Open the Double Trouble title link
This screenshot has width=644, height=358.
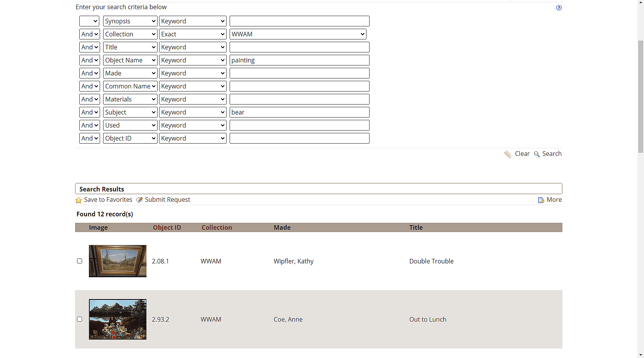point(431,261)
